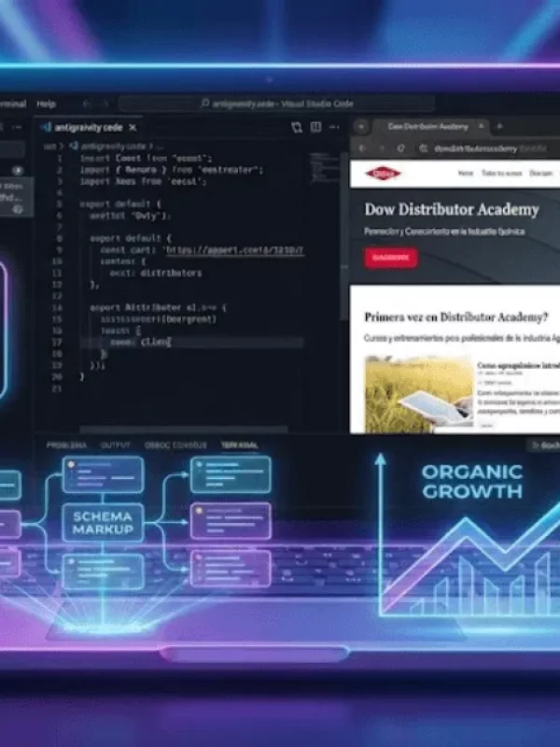560x747 pixels.
Task: Click the sidebar search input field
Action: click(x=12, y=149)
